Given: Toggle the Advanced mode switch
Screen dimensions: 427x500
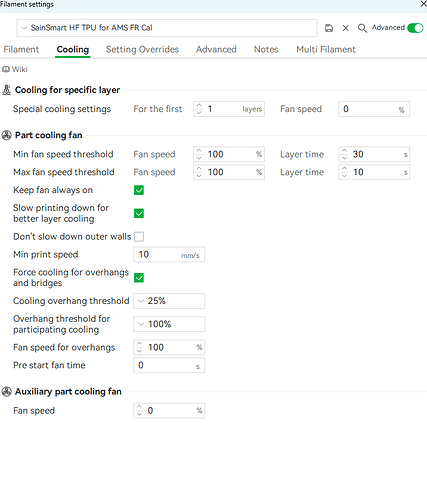Looking at the screenshot, I should coord(415,28).
